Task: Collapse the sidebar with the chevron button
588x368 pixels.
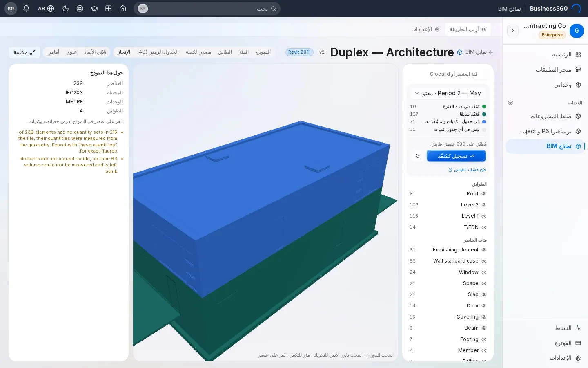Action: pos(513,31)
